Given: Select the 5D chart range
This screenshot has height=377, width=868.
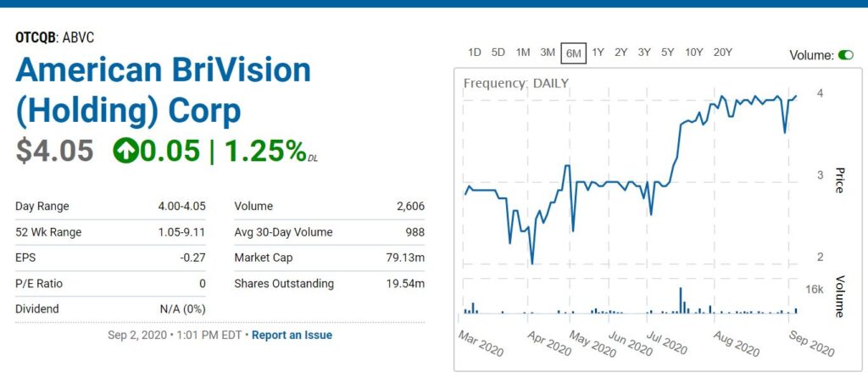Looking at the screenshot, I should (x=498, y=53).
